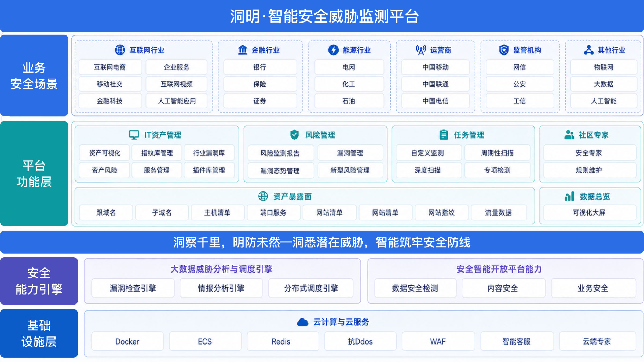Click the bar chart icon beside 数据总览
644x362 pixels.
[x=569, y=196]
